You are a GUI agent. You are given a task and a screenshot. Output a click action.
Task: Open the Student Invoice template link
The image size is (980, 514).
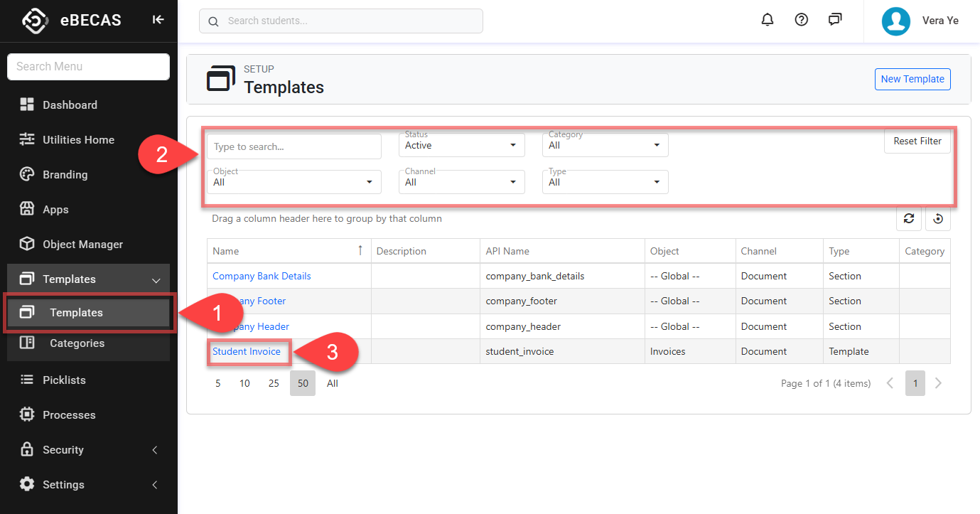[x=247, y=351]
